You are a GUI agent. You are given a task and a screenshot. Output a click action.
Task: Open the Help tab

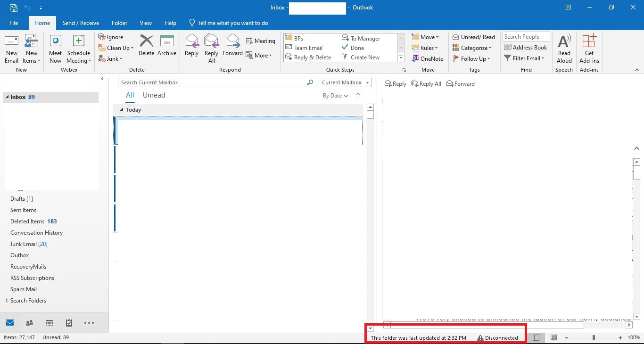[170, 23]
